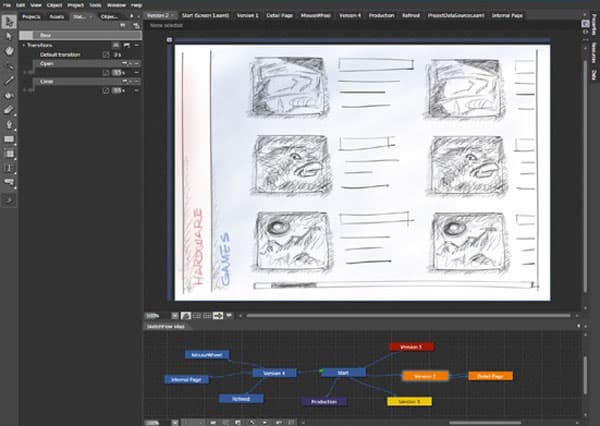The width and height of the screenshot is (600, 426).
Task: Select the red Version 3 map node
Action: click(x=411, y=347)
